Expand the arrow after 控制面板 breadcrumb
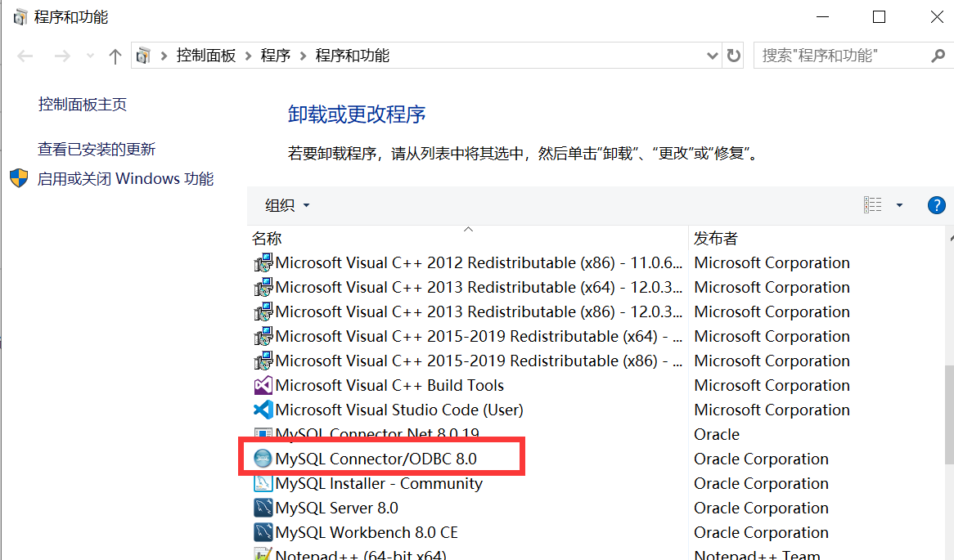 tap(248, 56)
